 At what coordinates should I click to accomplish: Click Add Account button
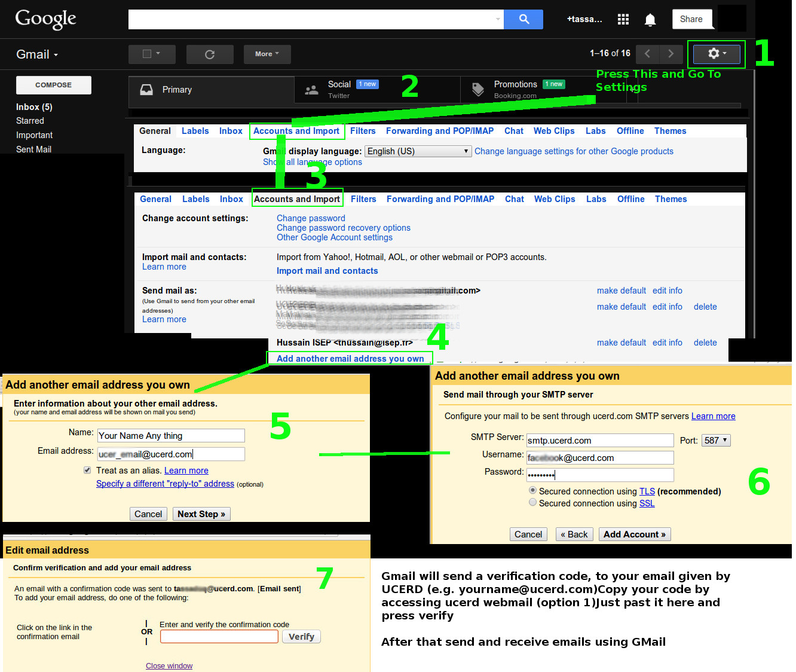click(635, 534)
